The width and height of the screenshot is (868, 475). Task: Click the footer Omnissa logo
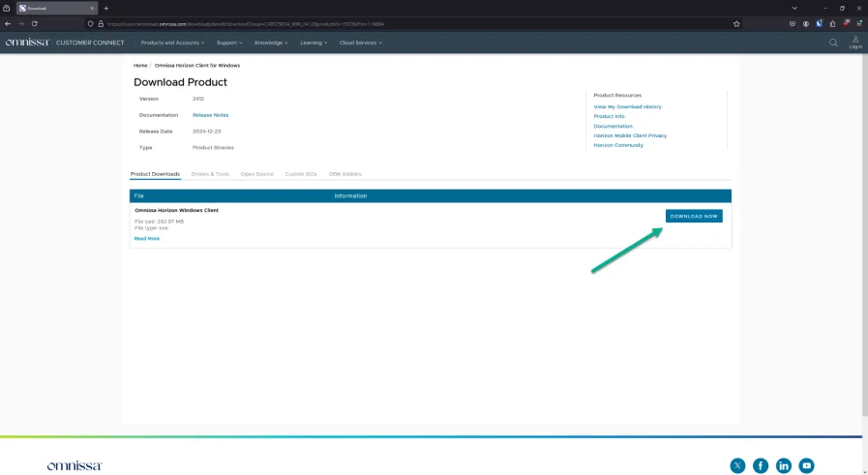point(75,465)
